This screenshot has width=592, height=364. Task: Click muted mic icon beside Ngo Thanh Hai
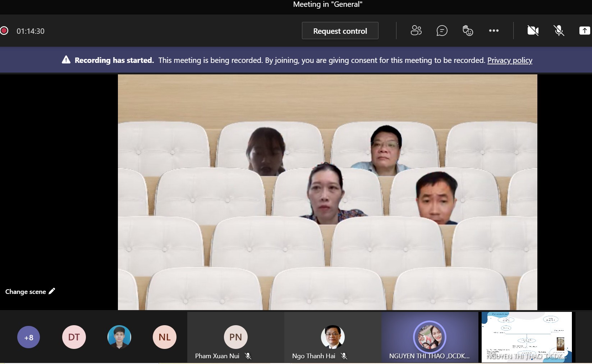[344, 356]
